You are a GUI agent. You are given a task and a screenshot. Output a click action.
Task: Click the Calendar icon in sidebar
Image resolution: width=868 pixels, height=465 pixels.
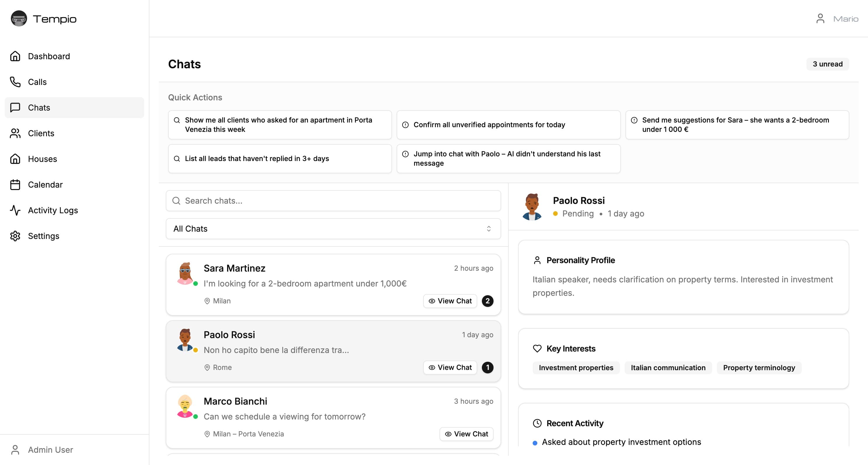pyautogui.click(x=15, y=185)
